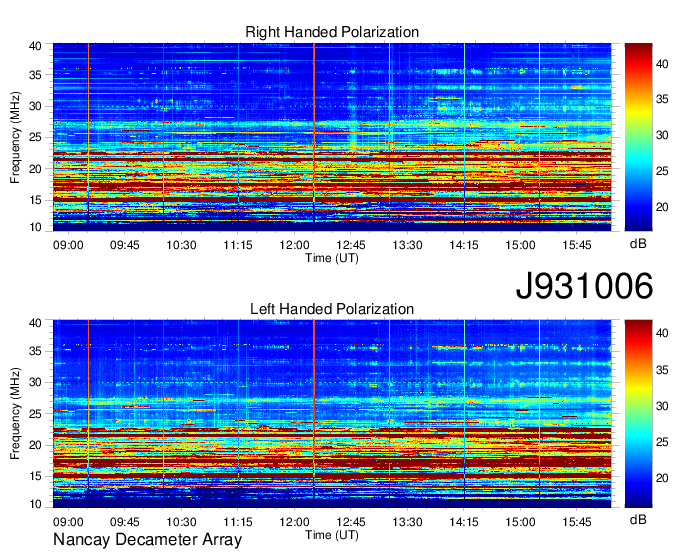The image size is (680, 552).
Task: Click the 20 MHz frequency tick of Left Handed plot
Action: (x=35, y=445)
